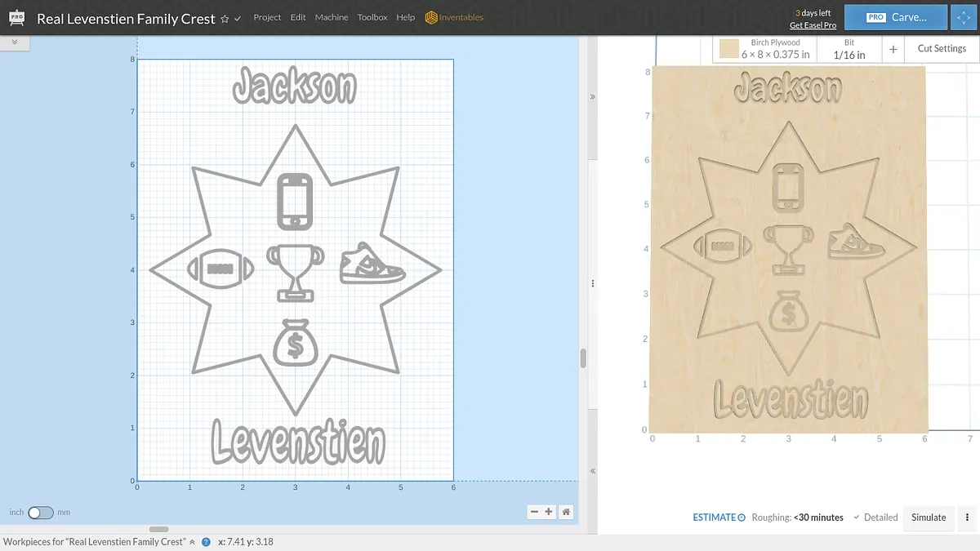Open the Machine menu

coord(331,17)
